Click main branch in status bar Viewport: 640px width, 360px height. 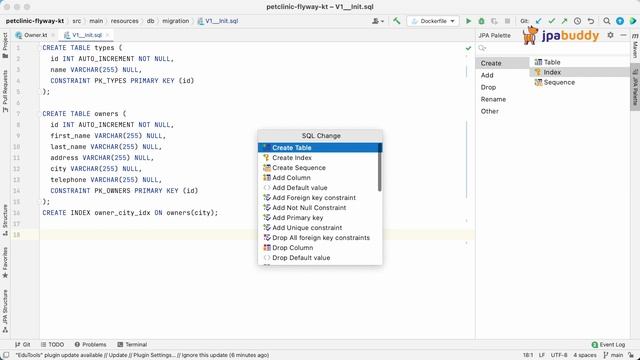tap(613, 355)
